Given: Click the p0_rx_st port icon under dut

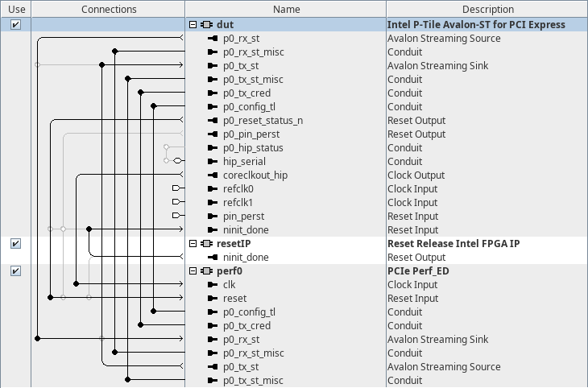Looking at the screenshot, I should click(x=213, y=39).
